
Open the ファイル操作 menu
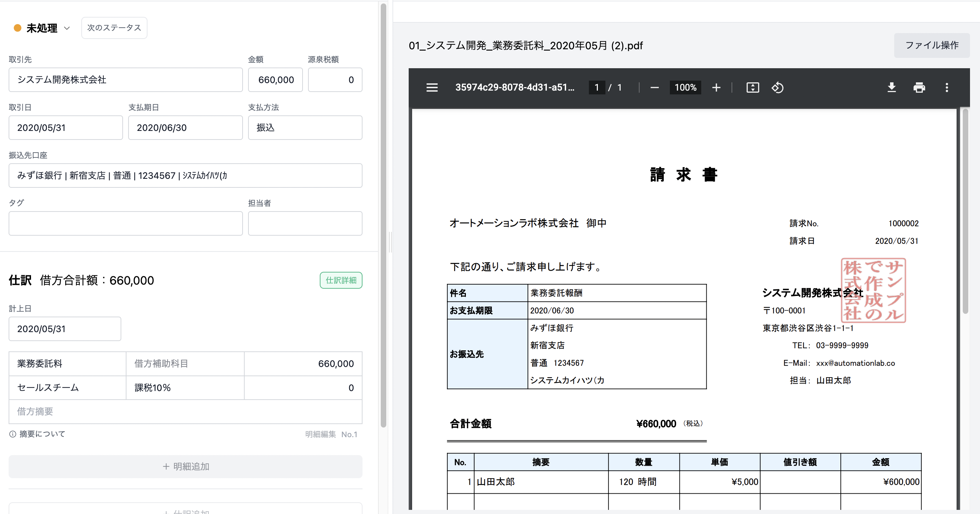click(x=931, y=45)
